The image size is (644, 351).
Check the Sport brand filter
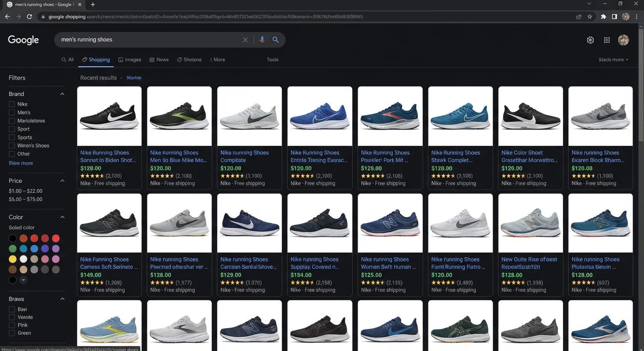[12, 129]
